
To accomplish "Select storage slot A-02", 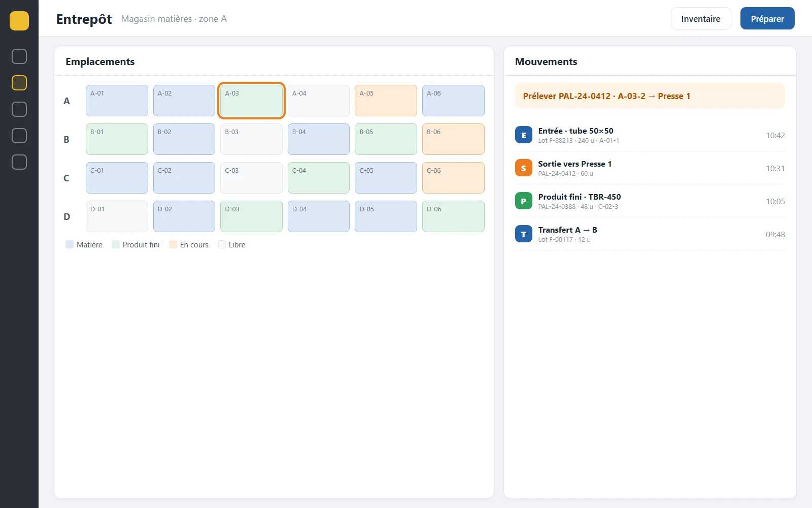I will tap(184, 101).
